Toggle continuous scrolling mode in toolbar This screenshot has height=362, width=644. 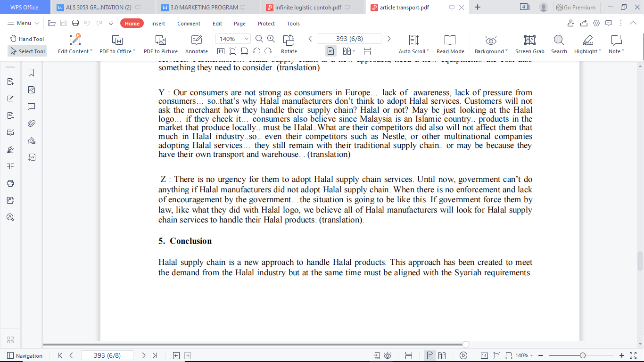[x=367, y=51]
